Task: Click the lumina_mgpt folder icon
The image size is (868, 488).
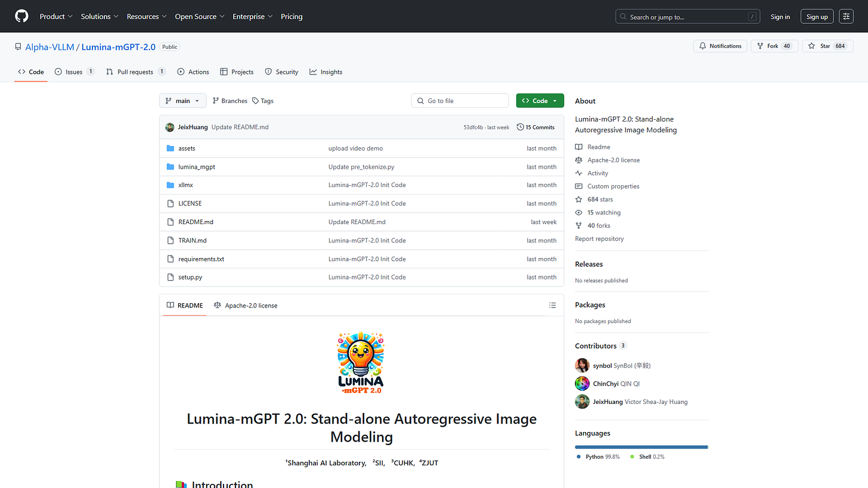Action: (170, 167)
